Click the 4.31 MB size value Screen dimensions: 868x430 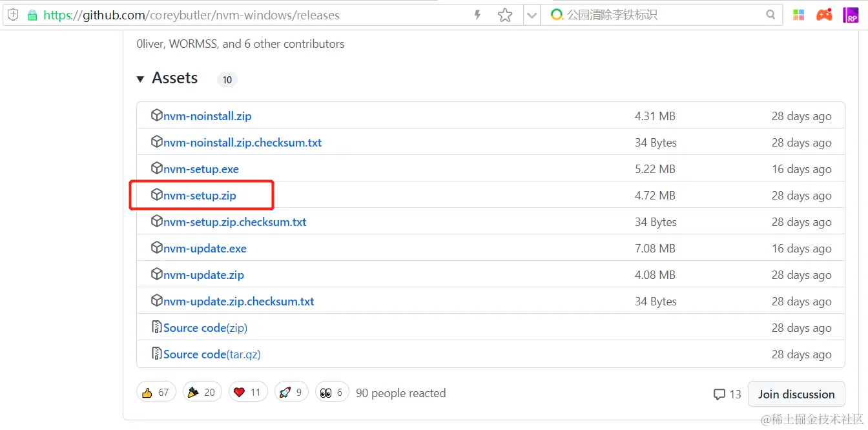pyautogui.click(x=655, y=116)
